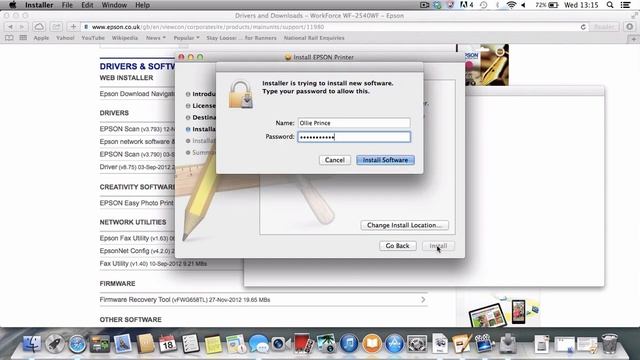Click the Apple menu logo
This screenshot has height=360, width=640.
coord(13,5)
